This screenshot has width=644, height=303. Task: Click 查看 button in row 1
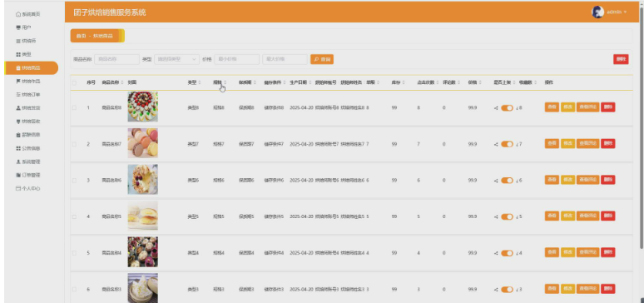(552, 107)
